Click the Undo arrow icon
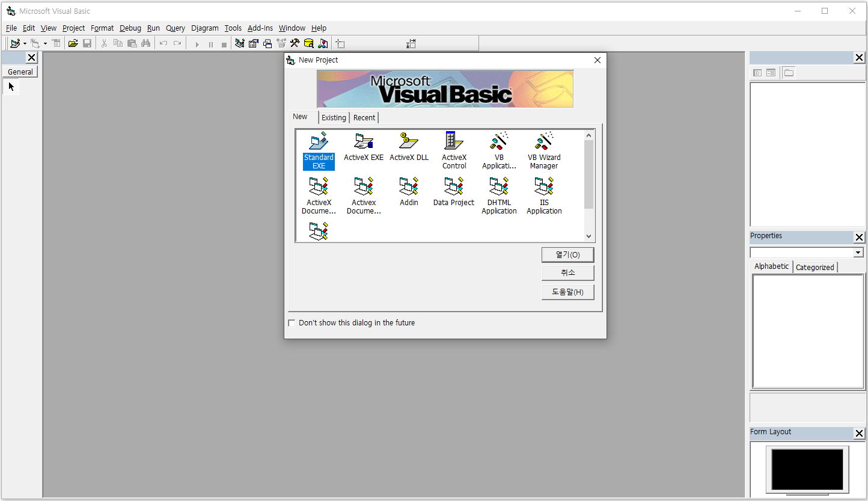Screen dimensions: 868x501 pyautogui.click(x=163, y=43)
